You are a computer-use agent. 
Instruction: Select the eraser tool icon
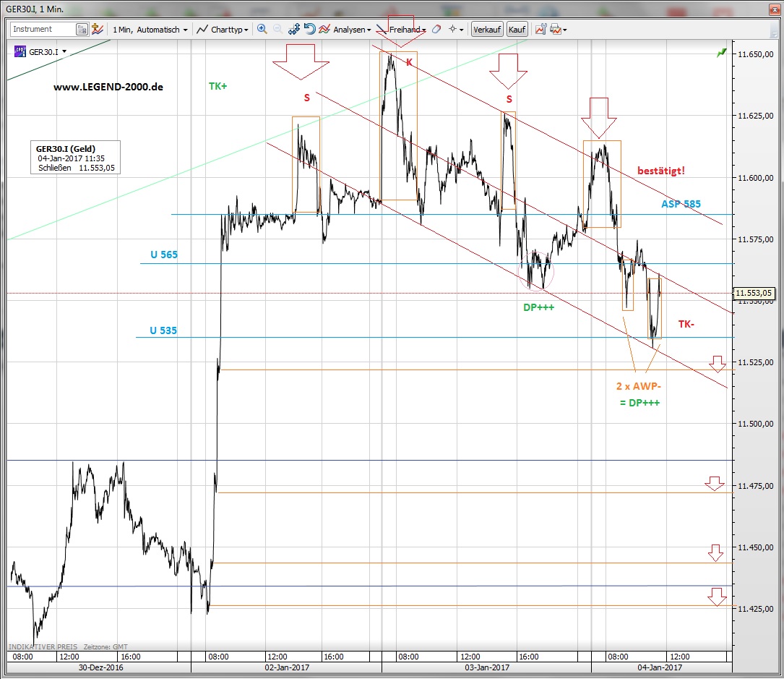tap(436, 30)
